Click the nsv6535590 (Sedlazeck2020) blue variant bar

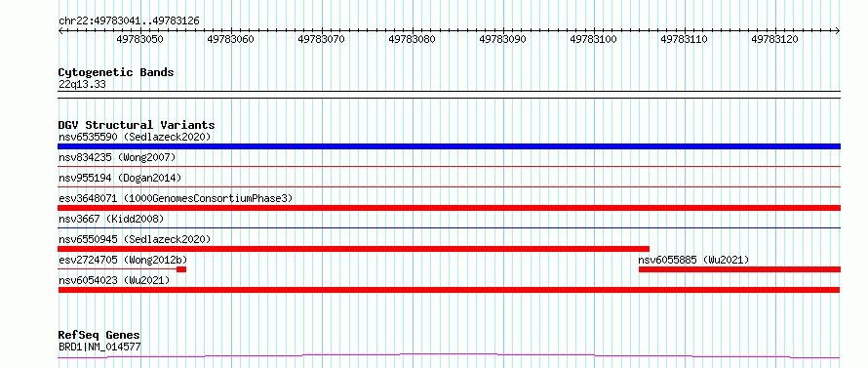click(449, 146)
